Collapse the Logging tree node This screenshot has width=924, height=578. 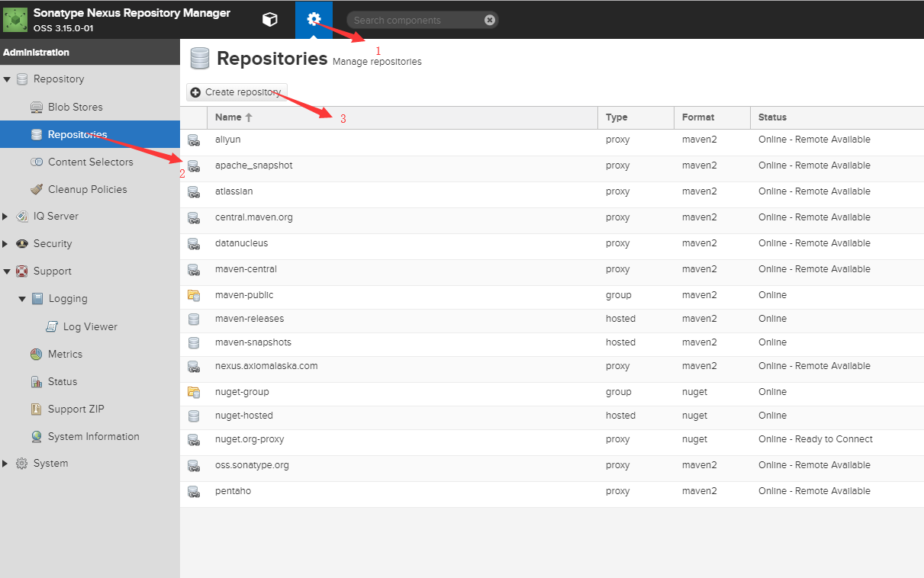click(x=22, y=299)
